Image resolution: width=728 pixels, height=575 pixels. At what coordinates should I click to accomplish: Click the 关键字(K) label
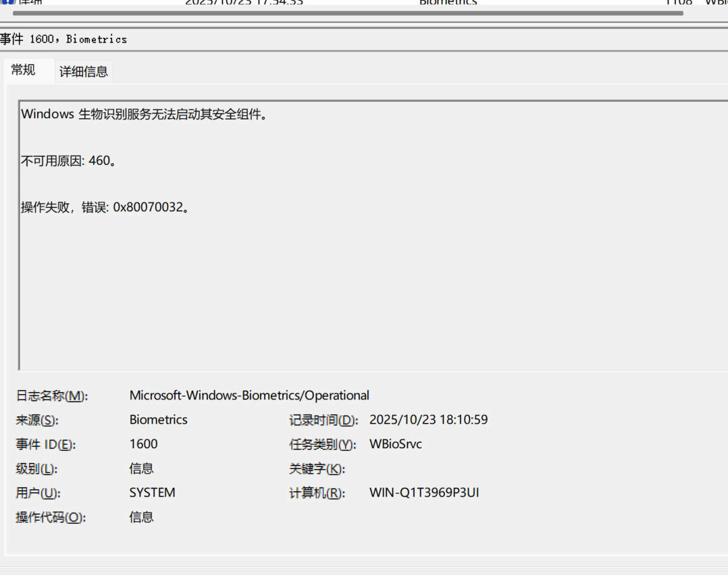pyautogui.click(x=317, y=469)
